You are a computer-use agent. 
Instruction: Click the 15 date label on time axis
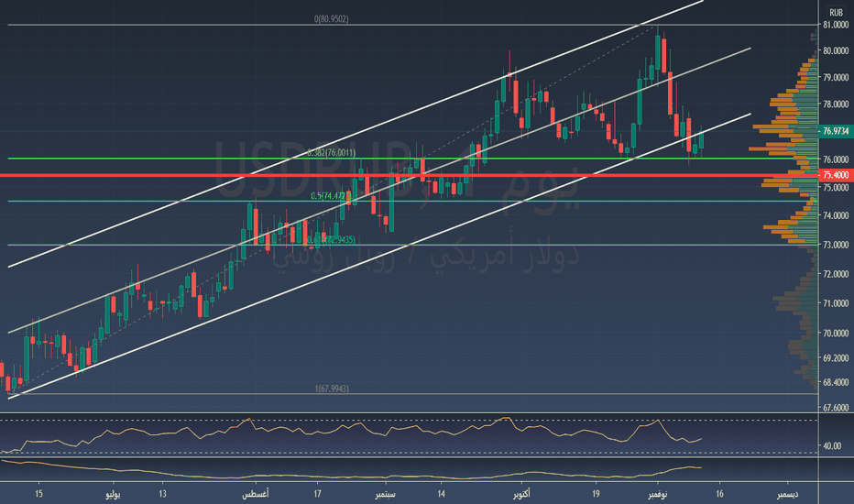(x=38, y=494)
